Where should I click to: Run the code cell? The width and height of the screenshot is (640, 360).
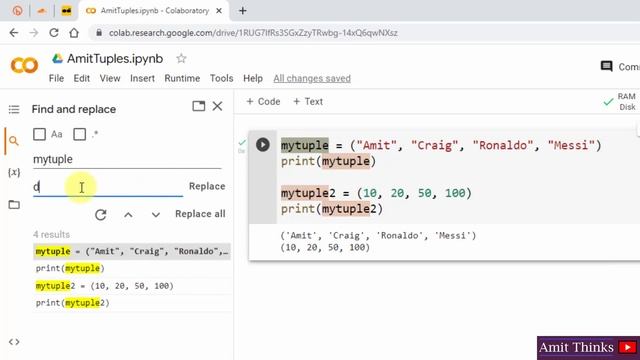pyautogui.click(x=263, y=144)
